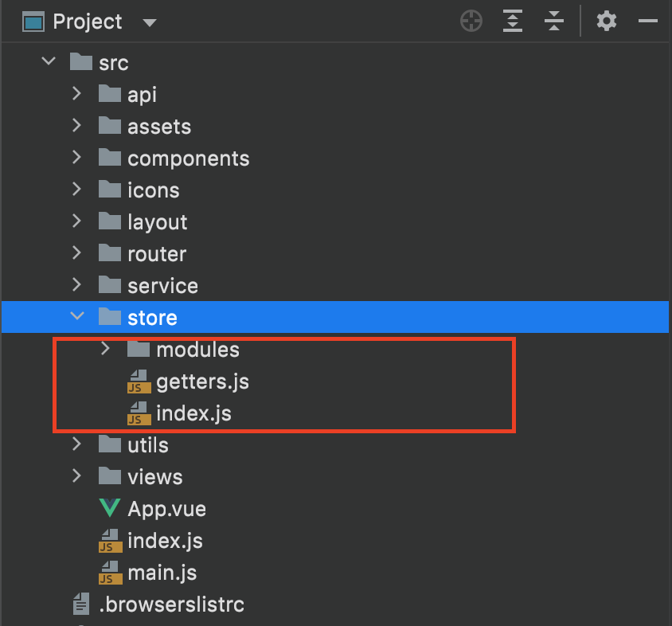This screenshot has width=672, height=626.
Task: Open the Project panel settings gear
Action: (x=607, y=22)
